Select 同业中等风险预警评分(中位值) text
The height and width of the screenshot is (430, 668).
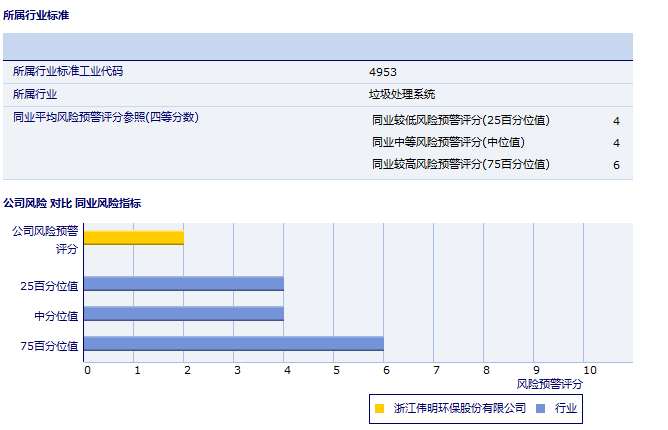448,143
